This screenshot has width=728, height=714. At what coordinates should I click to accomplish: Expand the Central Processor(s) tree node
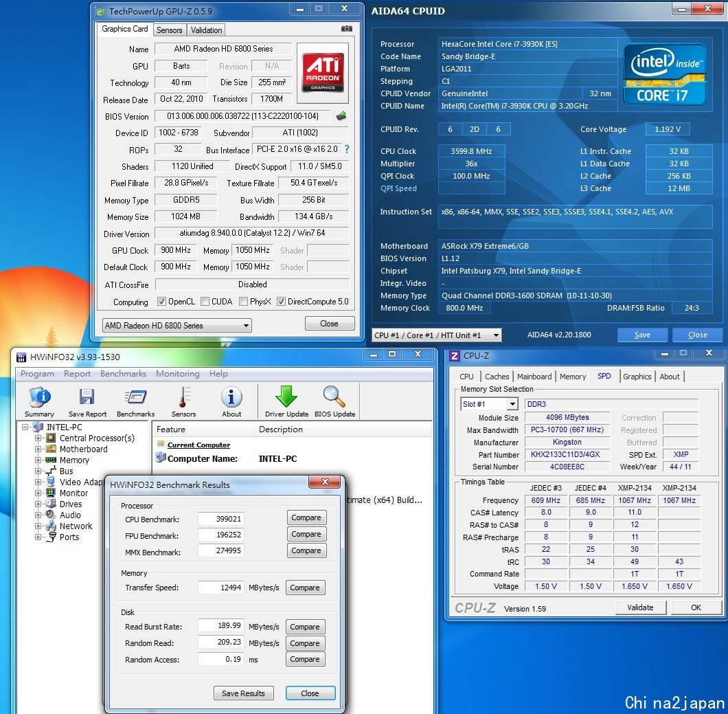click(38, 438)
